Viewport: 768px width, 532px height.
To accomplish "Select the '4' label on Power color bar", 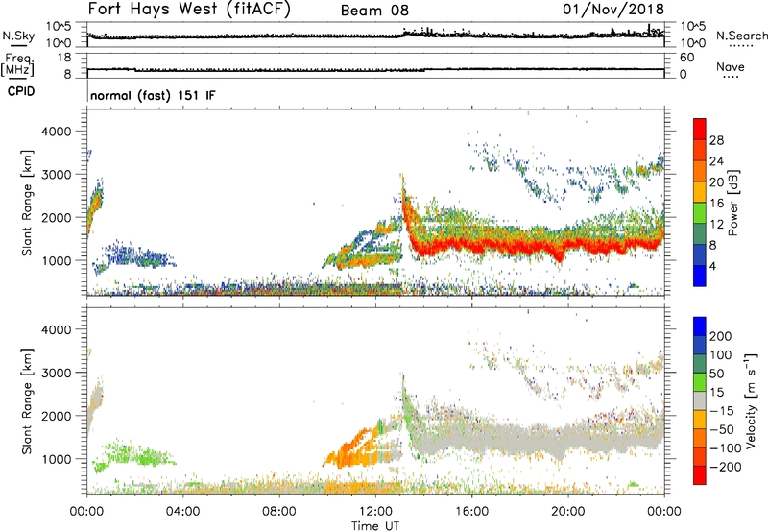I will coord(712,266).
